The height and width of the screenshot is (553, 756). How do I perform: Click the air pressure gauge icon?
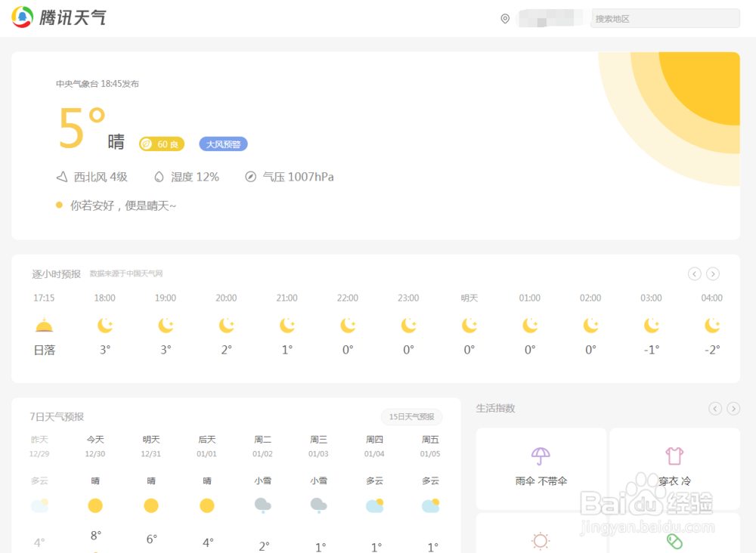pyautogui.click(x=250, y=177)
